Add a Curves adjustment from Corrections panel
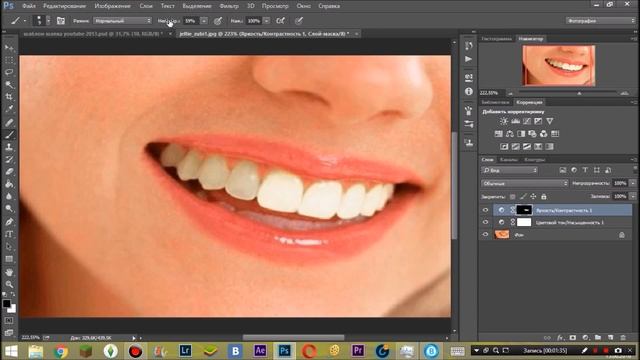The width and height of the screenshot is (640, 360). click(527, 121)
